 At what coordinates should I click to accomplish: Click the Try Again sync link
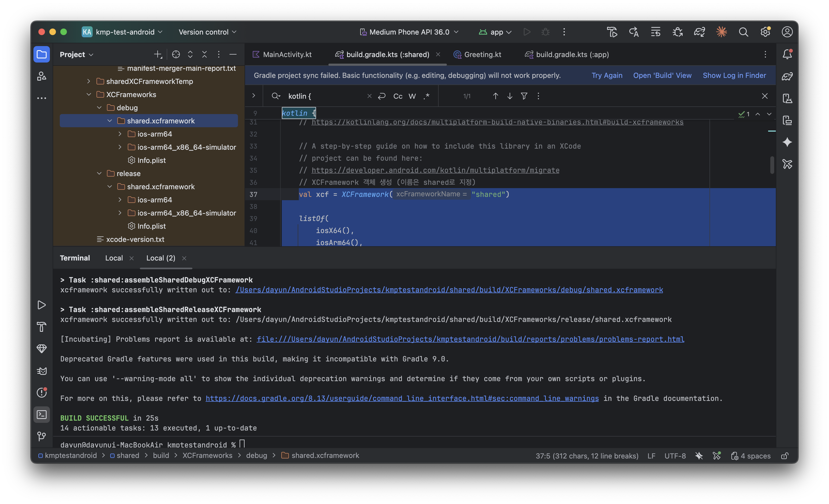(x=607, y=75)
